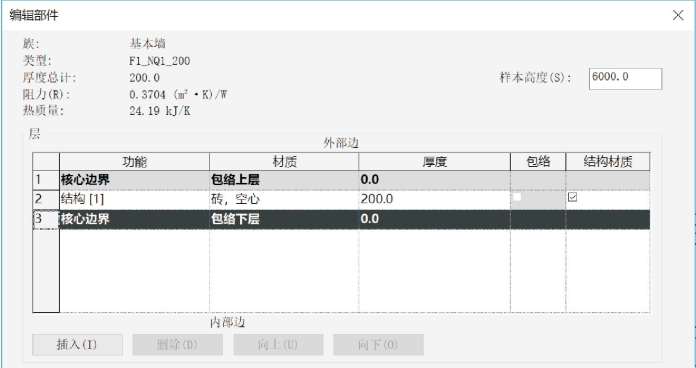Click the 包络 column header
Viewport: 696px width, 368px height.
click(538, 162)
